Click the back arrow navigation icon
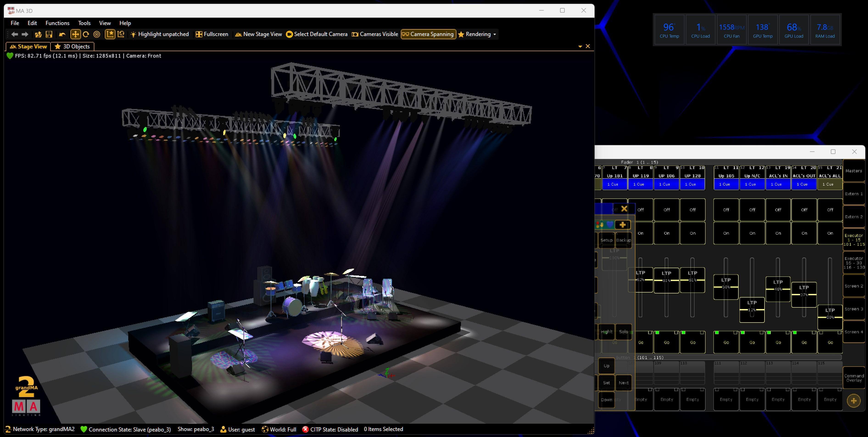The height and width of the screenshot is (437, 868). 14,34
